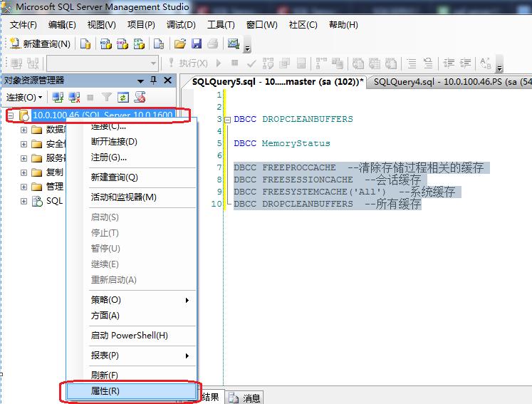Expand the 数据库 folder node

[24, 130]
